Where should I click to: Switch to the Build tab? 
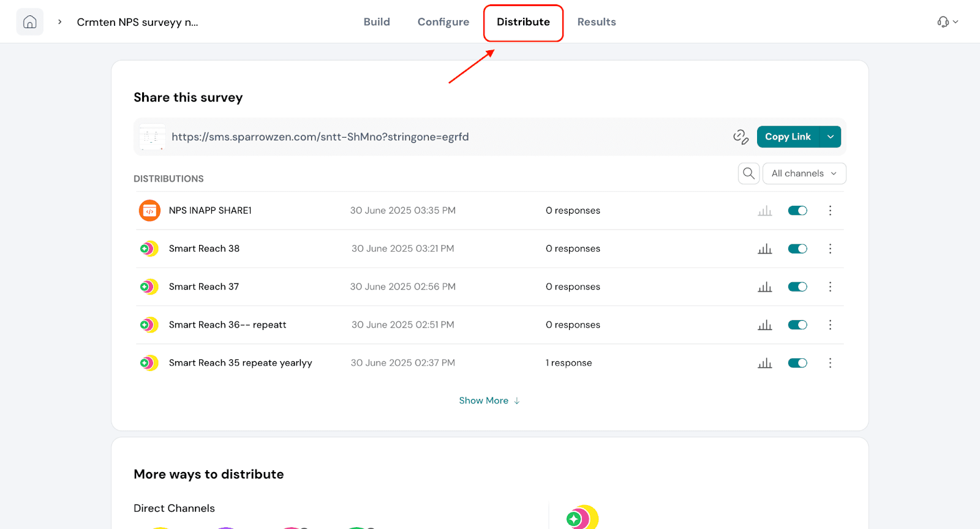coord(377,22)
